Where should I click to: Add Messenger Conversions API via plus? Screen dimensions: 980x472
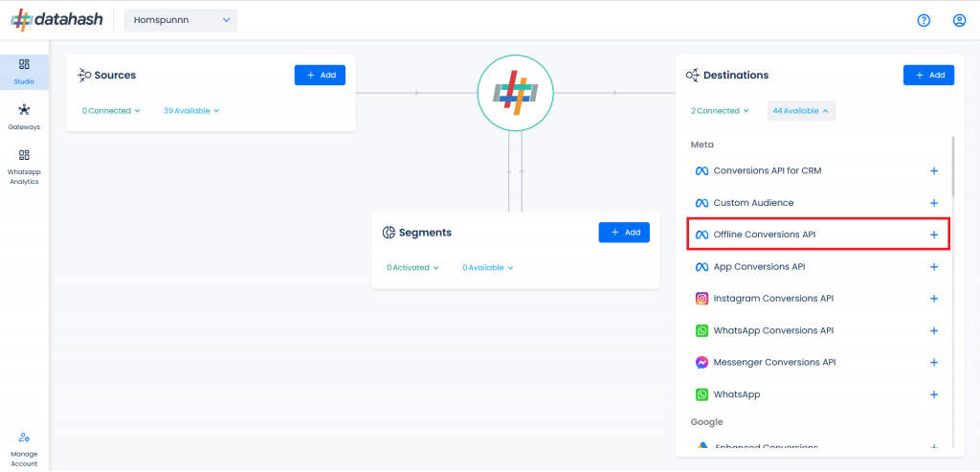(x=934, y=363)
